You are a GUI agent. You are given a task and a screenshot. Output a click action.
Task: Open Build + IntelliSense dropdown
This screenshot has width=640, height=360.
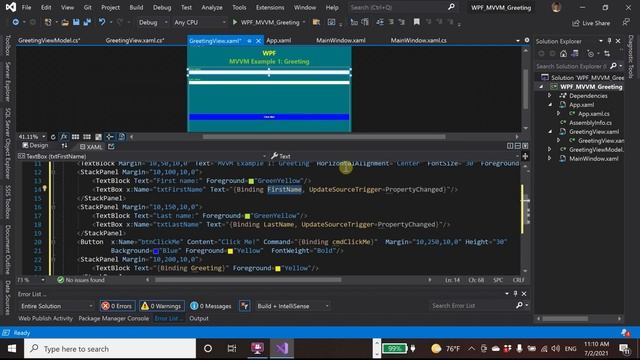point(292,306)
